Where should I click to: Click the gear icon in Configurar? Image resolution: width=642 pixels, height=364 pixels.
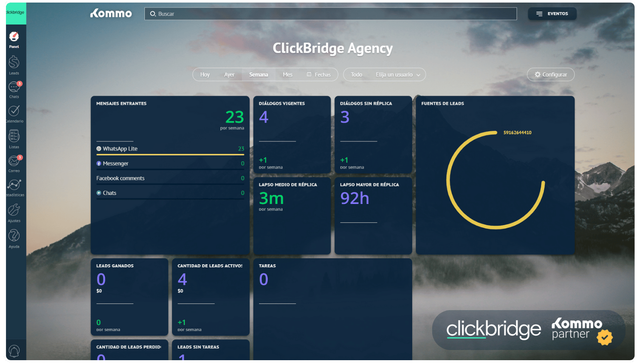tap(538, 75)
